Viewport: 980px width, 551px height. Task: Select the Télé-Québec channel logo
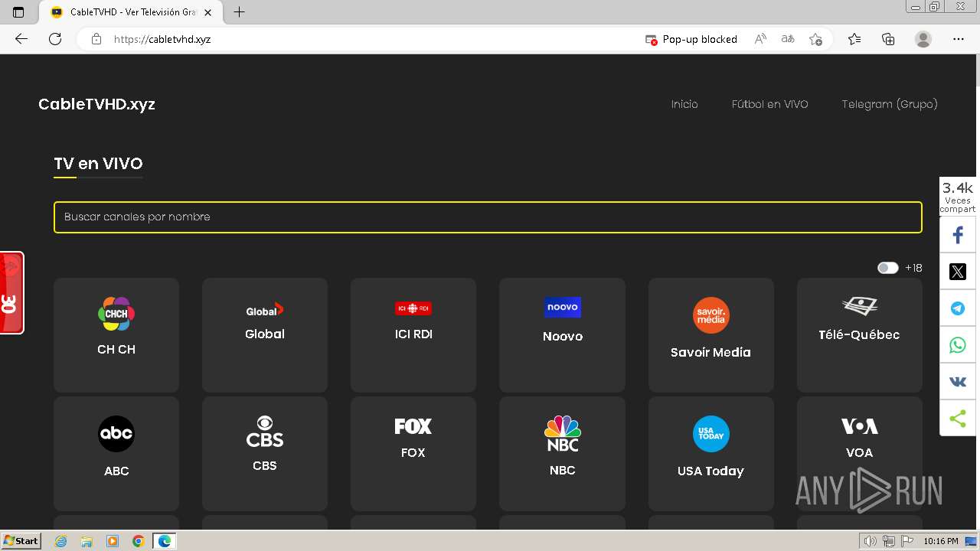pos(860,307)
